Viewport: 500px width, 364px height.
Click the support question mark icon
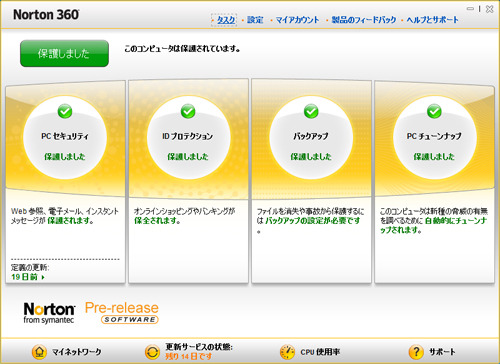pos(416,352)
